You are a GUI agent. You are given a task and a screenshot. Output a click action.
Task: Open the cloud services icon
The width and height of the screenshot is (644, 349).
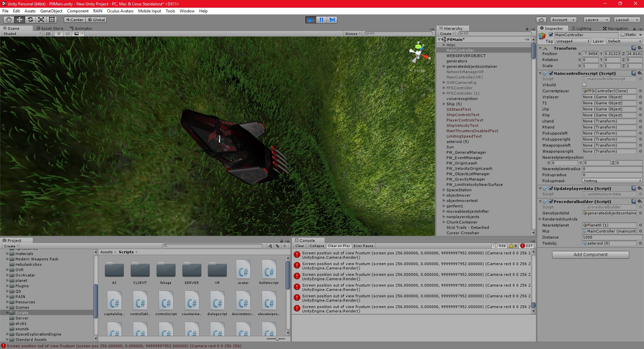[x=541, y=20]
